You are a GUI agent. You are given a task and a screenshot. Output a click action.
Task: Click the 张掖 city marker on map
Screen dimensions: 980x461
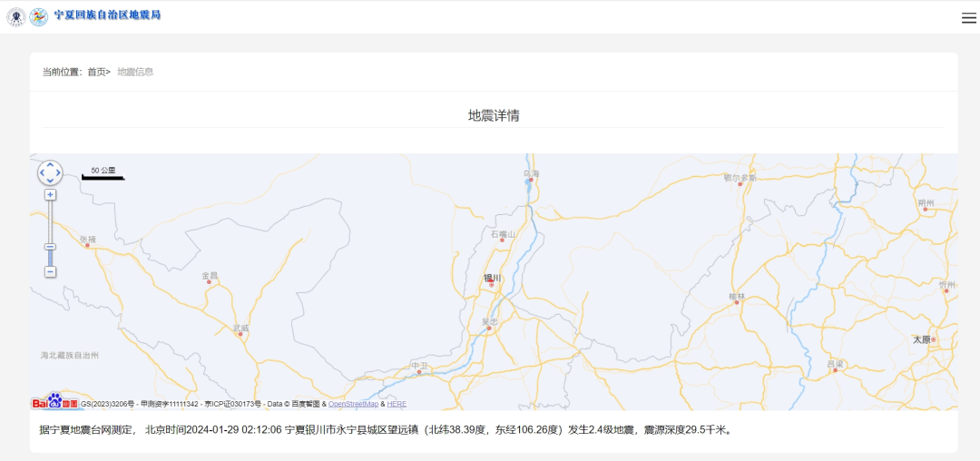(88, 245)
